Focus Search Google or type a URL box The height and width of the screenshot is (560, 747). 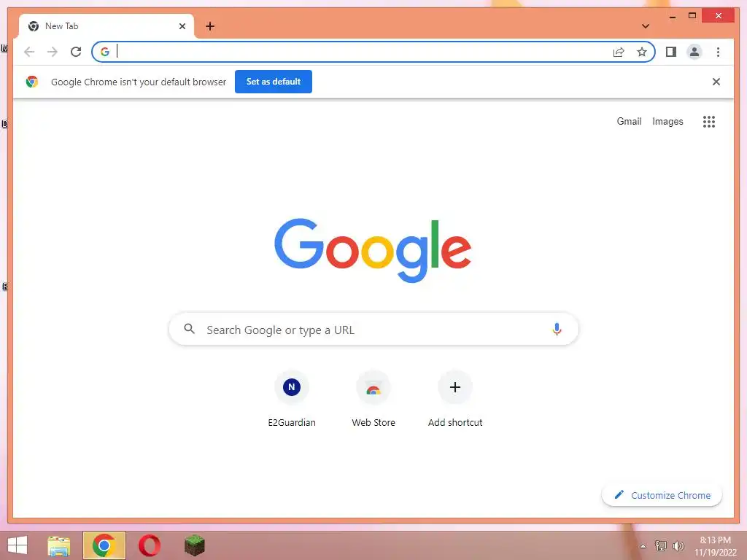pos(373,329)
